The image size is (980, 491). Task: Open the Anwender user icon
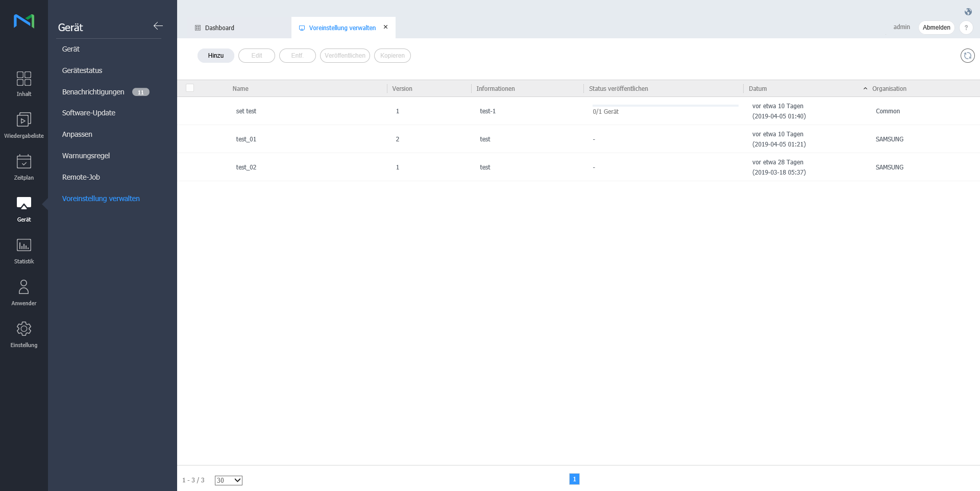pyautogui.click(x=24, y=287)
